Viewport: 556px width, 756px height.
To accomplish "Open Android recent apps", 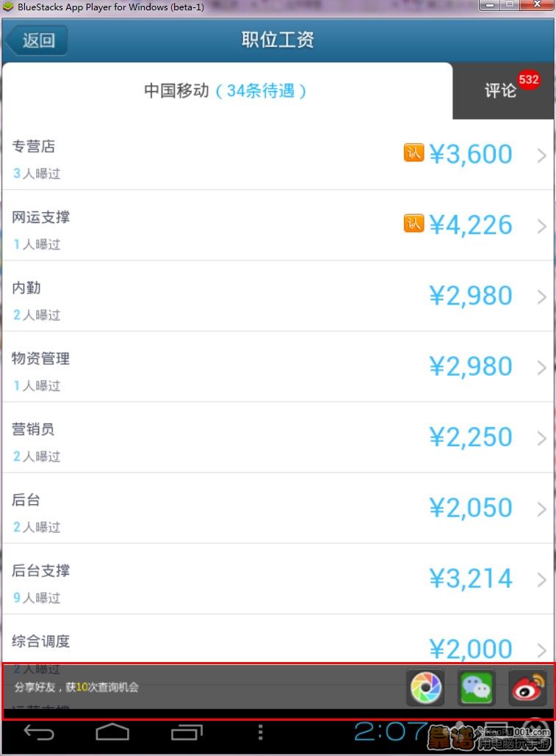I will coord(187,732).
